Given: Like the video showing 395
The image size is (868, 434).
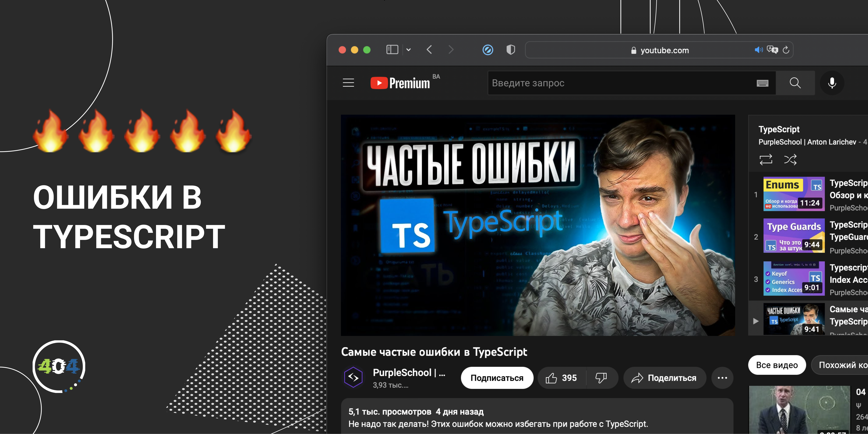Looking at the screenshot, I should tap(561, 378).
